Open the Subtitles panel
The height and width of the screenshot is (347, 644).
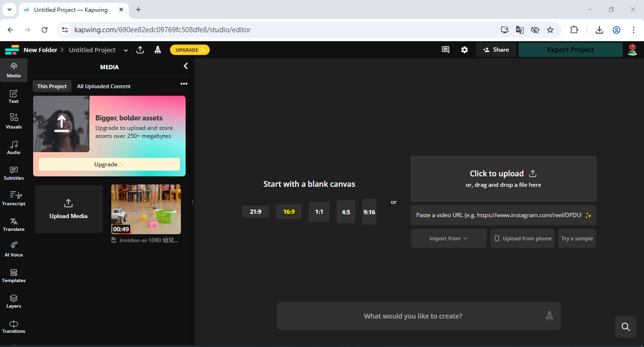coord(14,173)
